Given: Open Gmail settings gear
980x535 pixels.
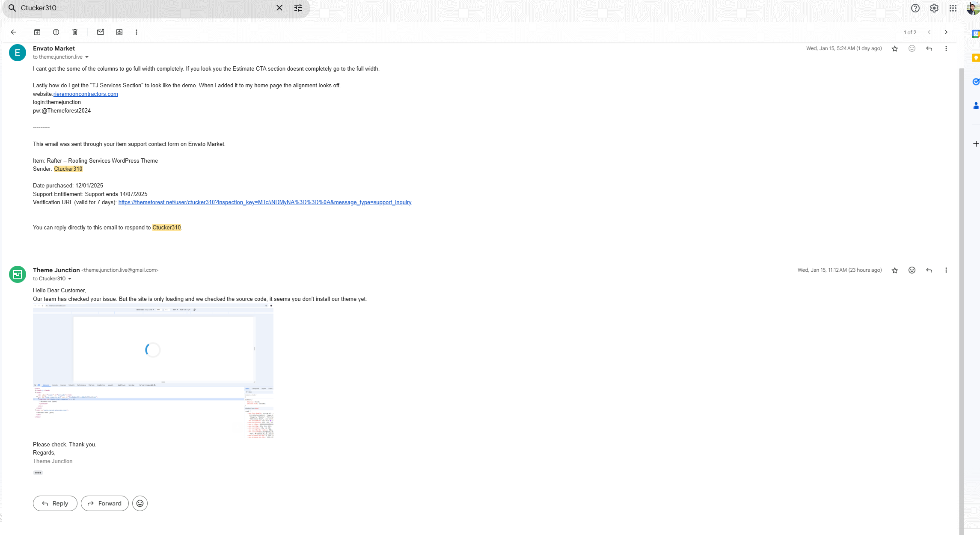Looking at the screenshot, I should click(x=934, y=8).
